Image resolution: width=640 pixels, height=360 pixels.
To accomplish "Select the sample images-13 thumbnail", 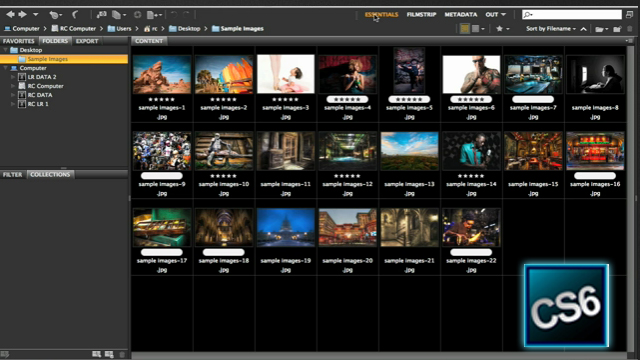I will coord(409,151).
